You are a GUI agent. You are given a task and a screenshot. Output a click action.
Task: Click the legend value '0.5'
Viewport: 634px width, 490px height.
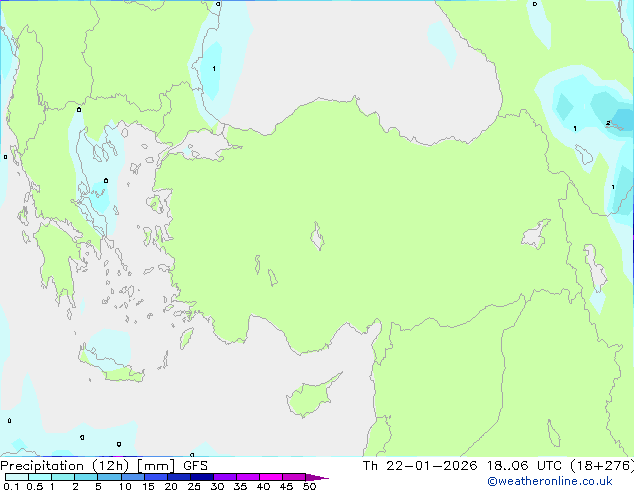35,486
